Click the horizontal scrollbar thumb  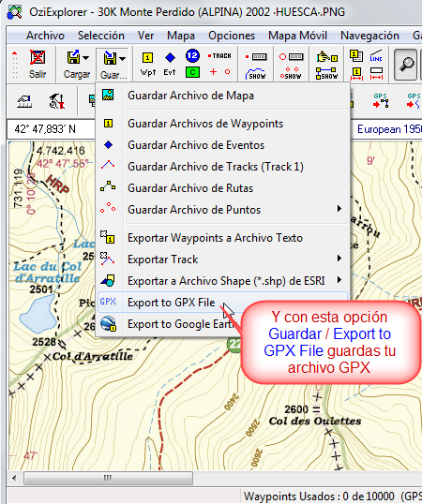(x=108, y=478)
